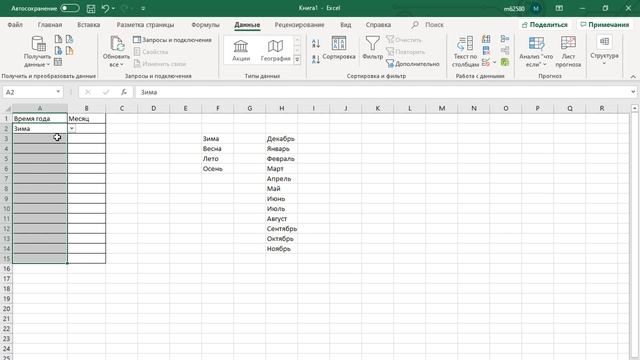Switch to the Разметка страницы tab
This screenshot has width=640, height=360.
(x=145, y=24)
